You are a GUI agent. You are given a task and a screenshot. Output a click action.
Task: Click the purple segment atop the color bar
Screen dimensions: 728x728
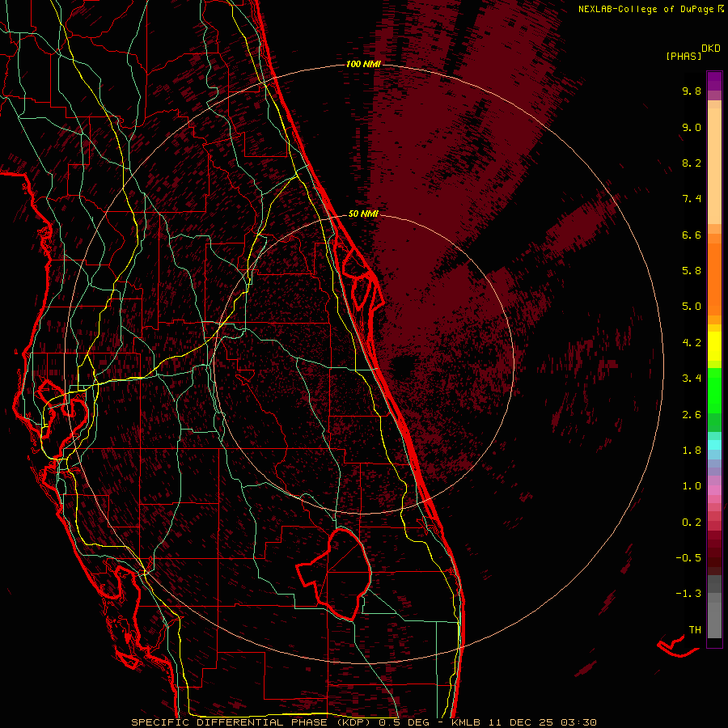pyautogui.click(x=714, y=81)
